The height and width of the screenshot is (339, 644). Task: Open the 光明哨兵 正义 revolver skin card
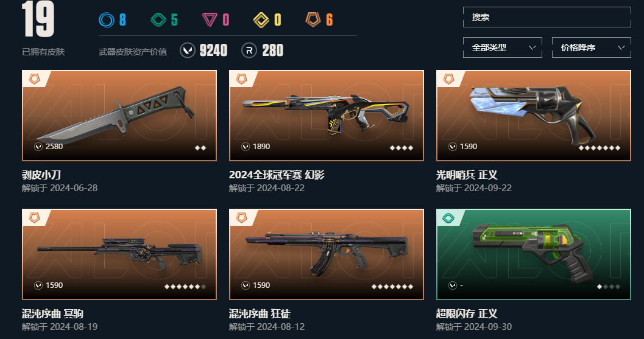pyautogui.click(x=534, y=116)
